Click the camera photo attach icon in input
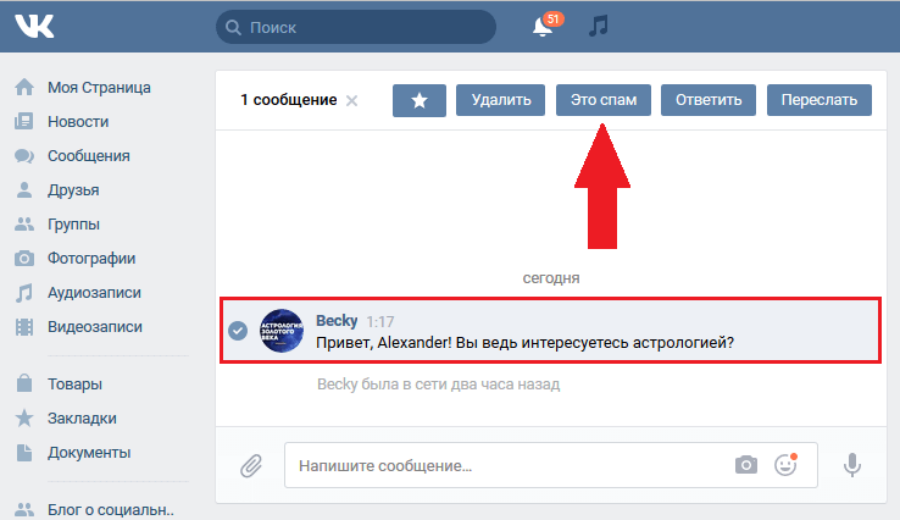 click(746, 464)
